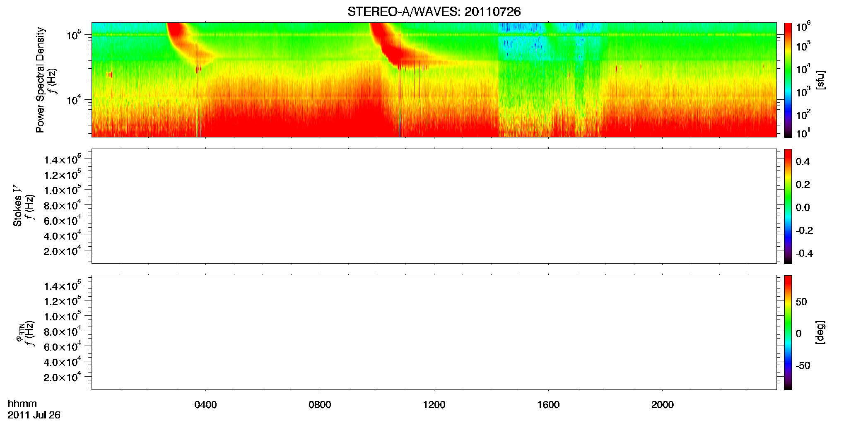This screenshot has height=447, width=868.
Task: Click the 10^6 tick on the sfu colorbar
Action: pyautogui.click(x=803, y=27)
